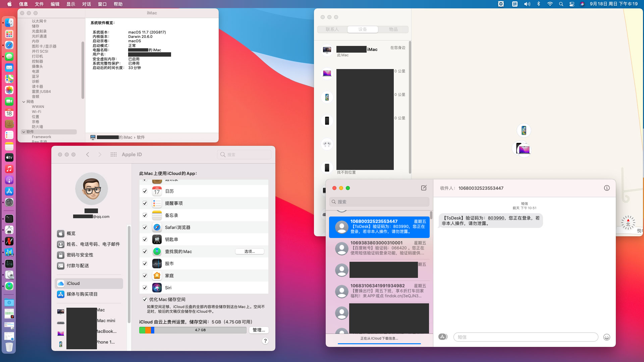Collapse the 软件 section in sidebar
The width and height of the screenshot is (644, 362).
click(24, 132)
